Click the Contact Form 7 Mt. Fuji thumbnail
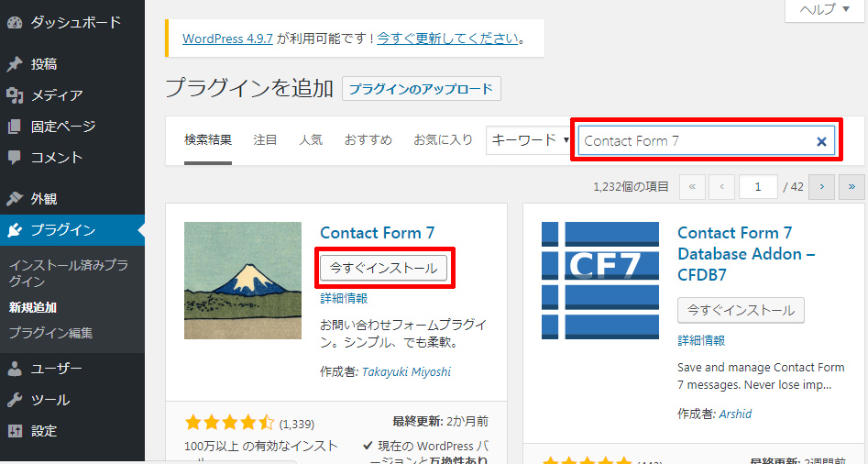This screenshot has width=868, height=464. pyautogui.click(x=242, y=281)
